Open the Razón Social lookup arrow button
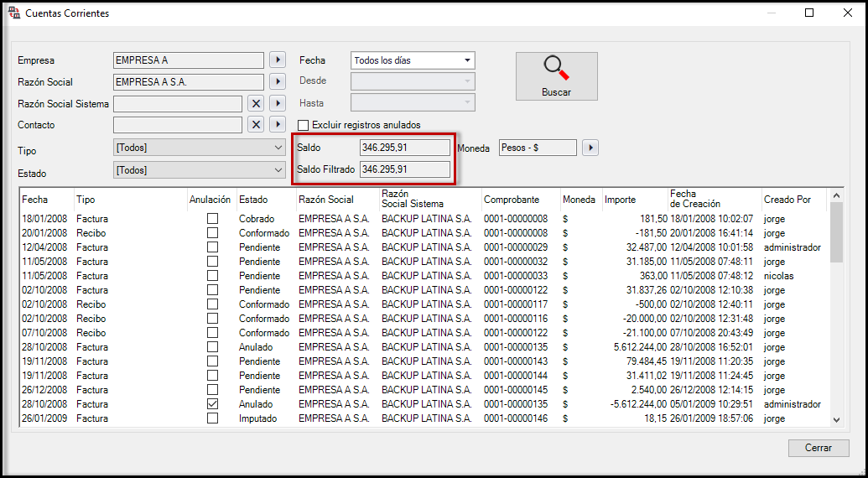 tap(278, 82)
